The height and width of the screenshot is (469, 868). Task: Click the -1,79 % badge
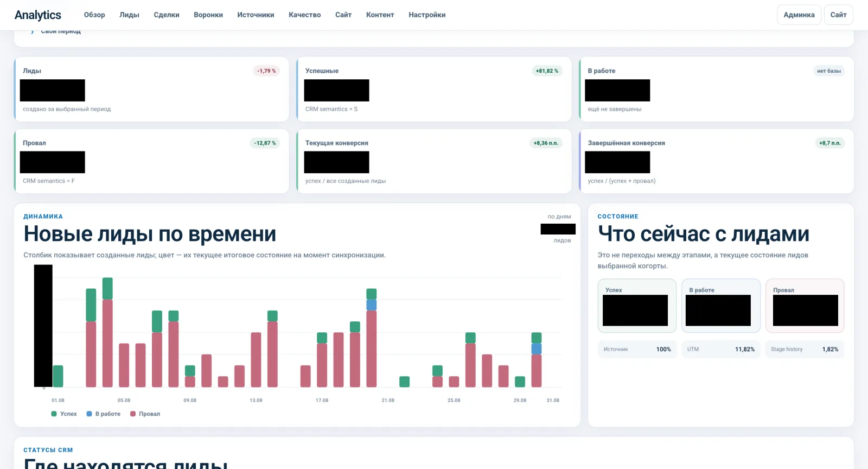click(x=266, y=71)
